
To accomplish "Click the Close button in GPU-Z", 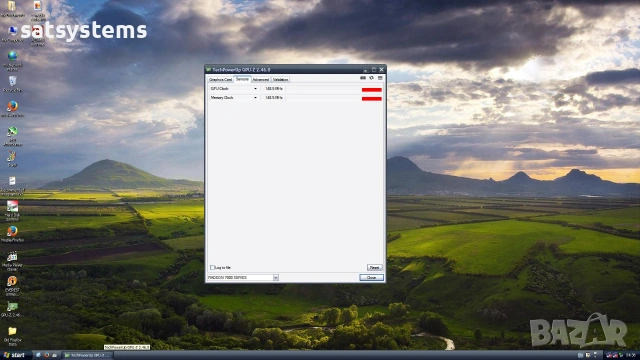I will (x=371, y=278).
